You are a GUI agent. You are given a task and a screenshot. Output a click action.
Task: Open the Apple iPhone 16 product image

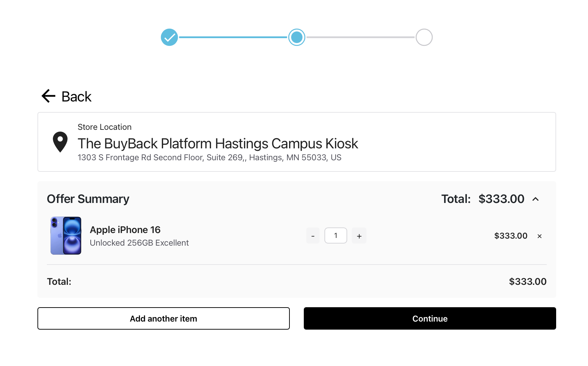click(x=66, y=235)
